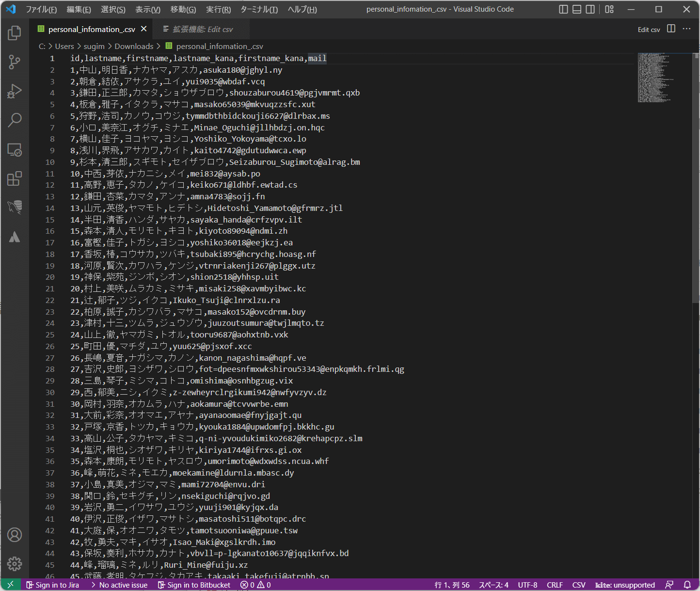The width and height of the screenshot is (700, 591).
Task: Select the UTF-8 encoding picker
Action: (527, 585)
